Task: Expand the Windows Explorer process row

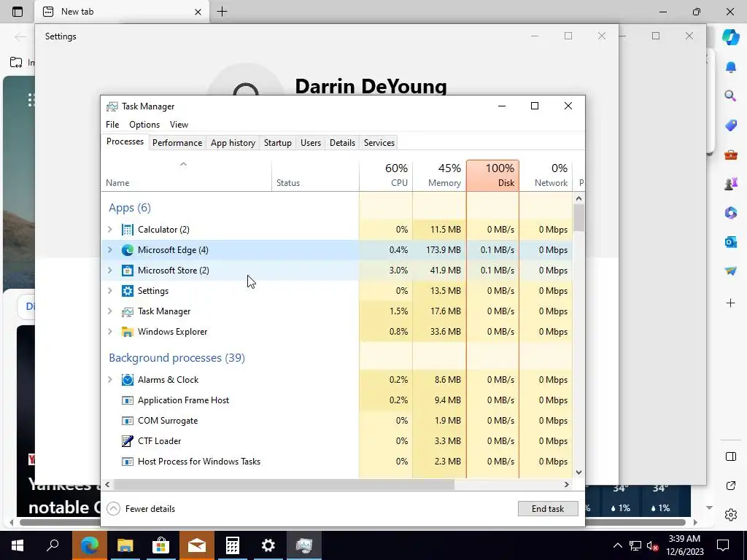Action: pyautogui.click(x=110, y=332)
